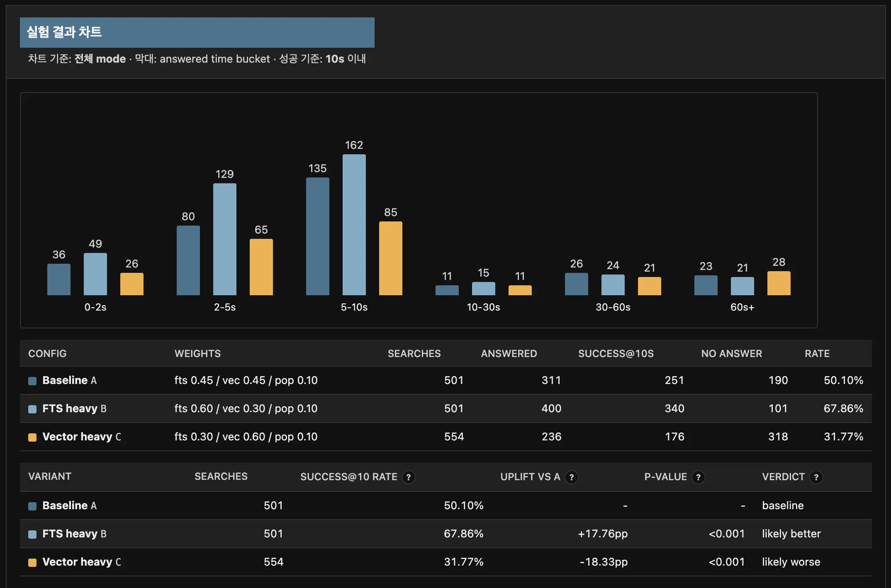891x588 pixels.
Task: Click Vector heavy C answered value '236'
Action: pos(551,437)
